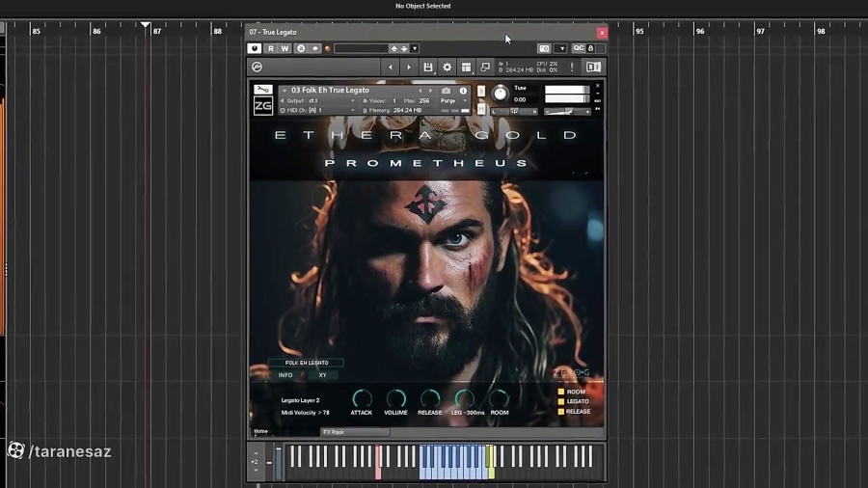Toggle the RELEASE checkbox
Viewport: 868px width, 488px height.
coord(561,412)
